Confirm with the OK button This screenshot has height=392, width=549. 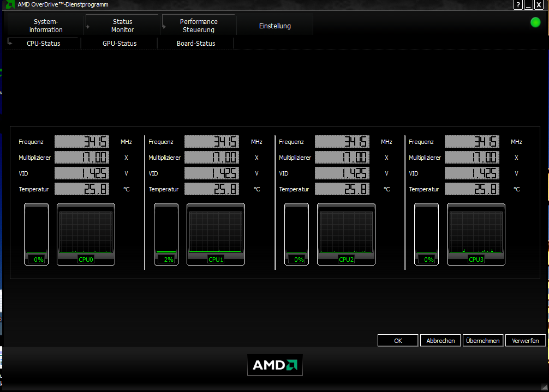coord(398,341)
